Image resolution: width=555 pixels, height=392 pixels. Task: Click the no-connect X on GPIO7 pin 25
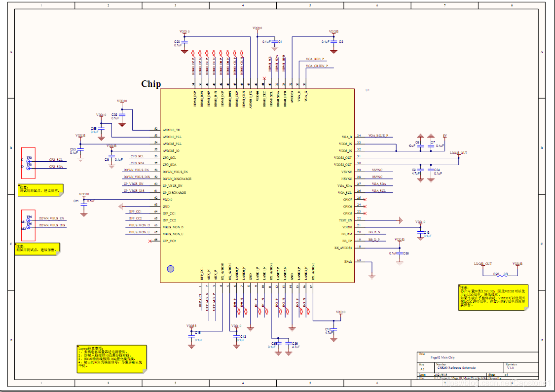point(365,200)
